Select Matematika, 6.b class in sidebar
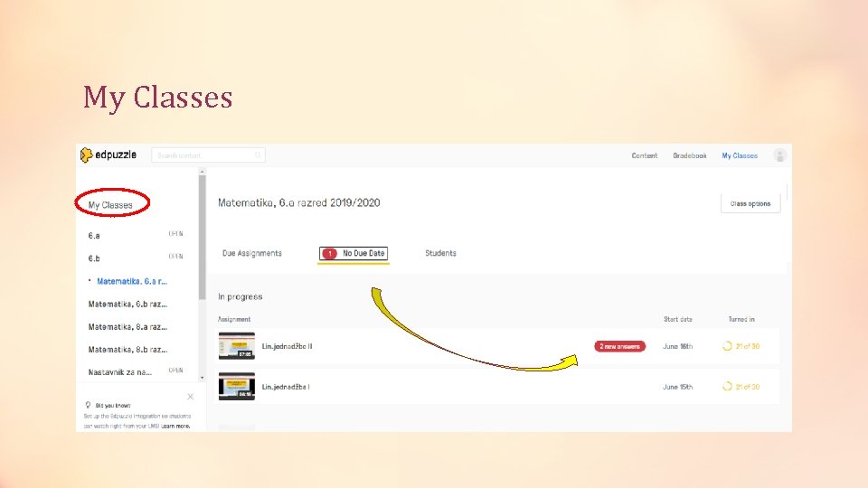 (127, 305)
